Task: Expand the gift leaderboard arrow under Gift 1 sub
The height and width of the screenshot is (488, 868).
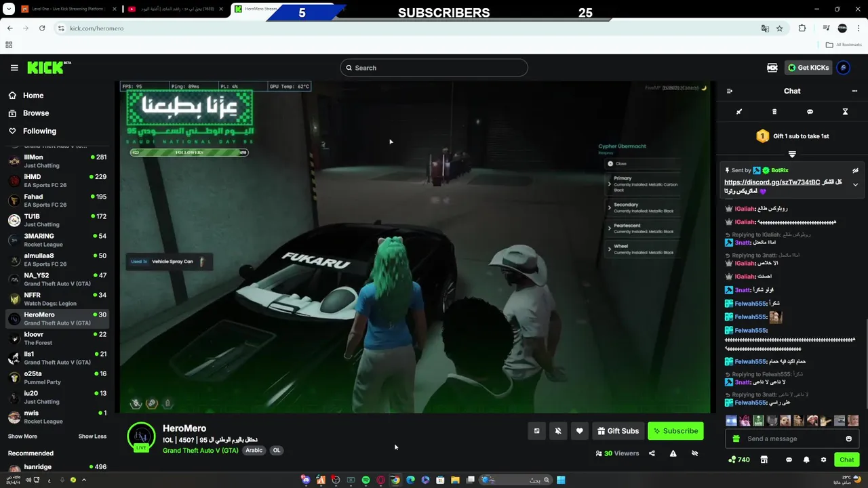Action: pyautogui.click(x=792, y=155)
